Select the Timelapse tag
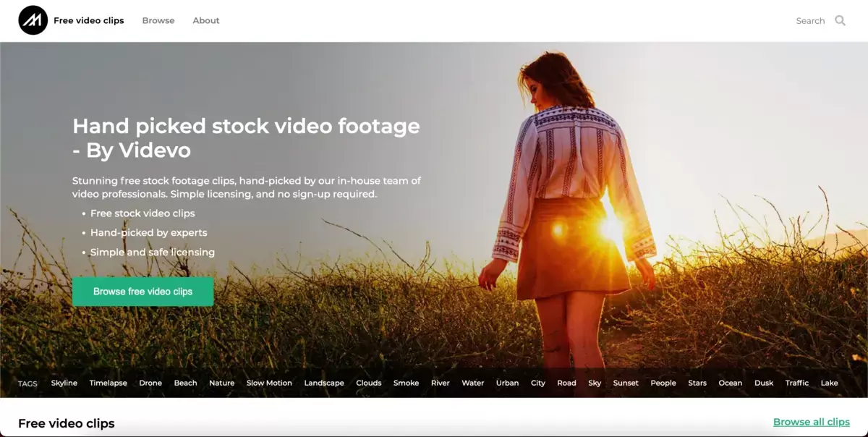This screenshot has height=437, width=868. [109, 383]
